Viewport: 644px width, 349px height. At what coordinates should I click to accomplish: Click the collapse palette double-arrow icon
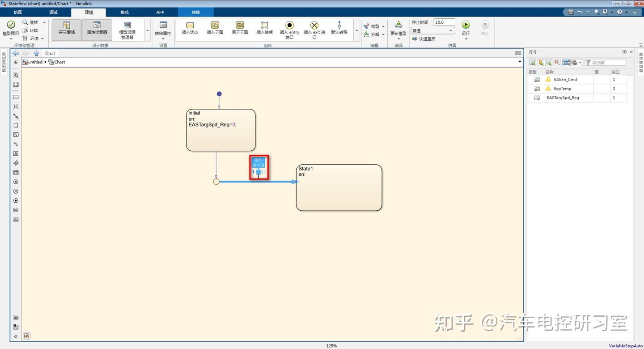pyautogui.click(x=16, y=336)
